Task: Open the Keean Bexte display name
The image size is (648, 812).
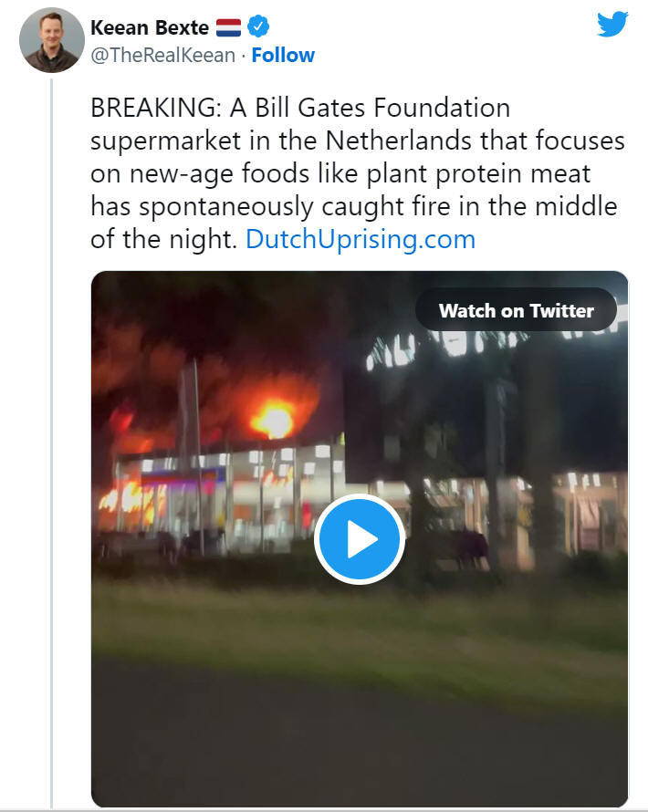Action: [150, 27]
